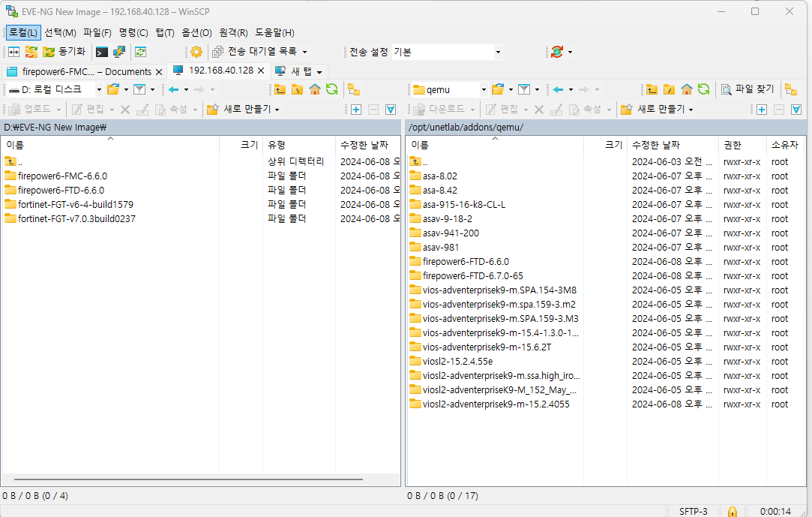Screen dimensions: 812x517
Task: Open session in PuTTY icon
Action: point(119,52)
